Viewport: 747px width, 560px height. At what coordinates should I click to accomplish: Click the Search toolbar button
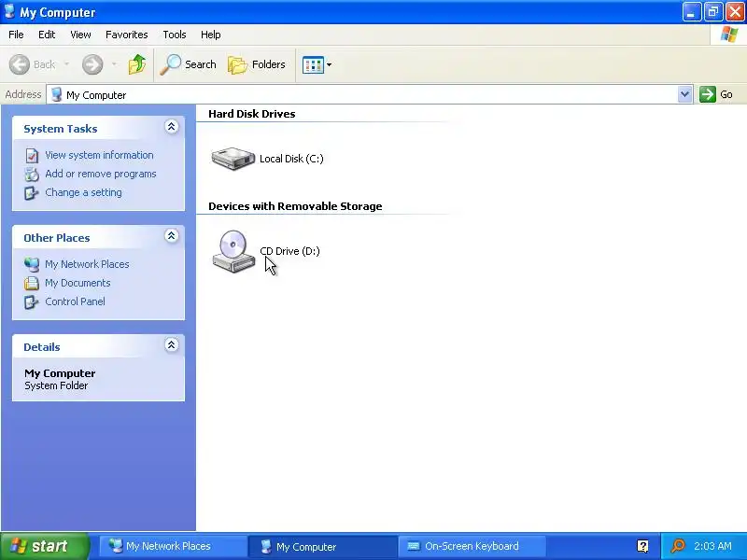(189, 64)
